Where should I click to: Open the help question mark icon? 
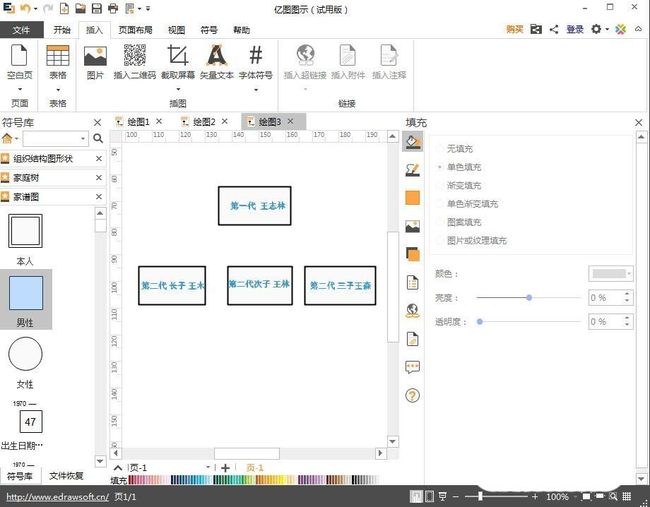pyautogui.click(x=412, y=395)
